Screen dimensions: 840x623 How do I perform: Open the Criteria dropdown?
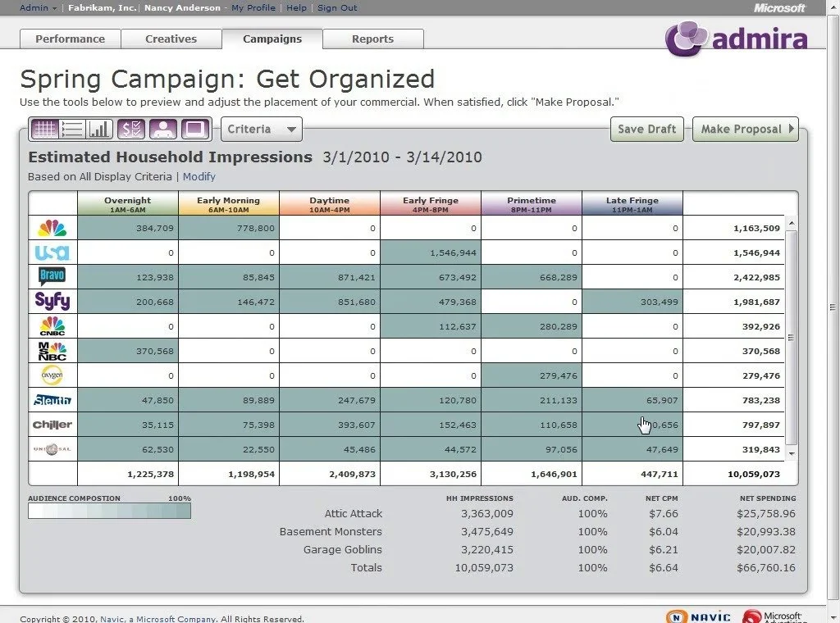(x=262, y=129)
